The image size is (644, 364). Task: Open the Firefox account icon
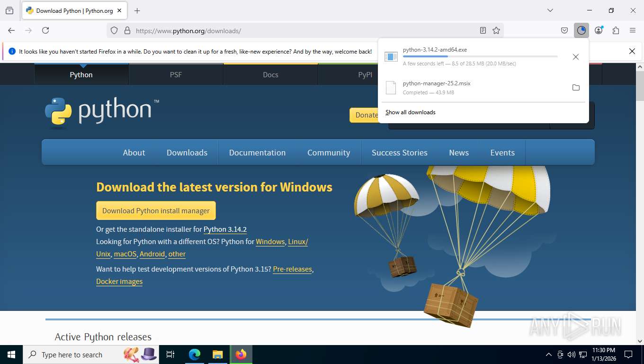pos(599,30)
